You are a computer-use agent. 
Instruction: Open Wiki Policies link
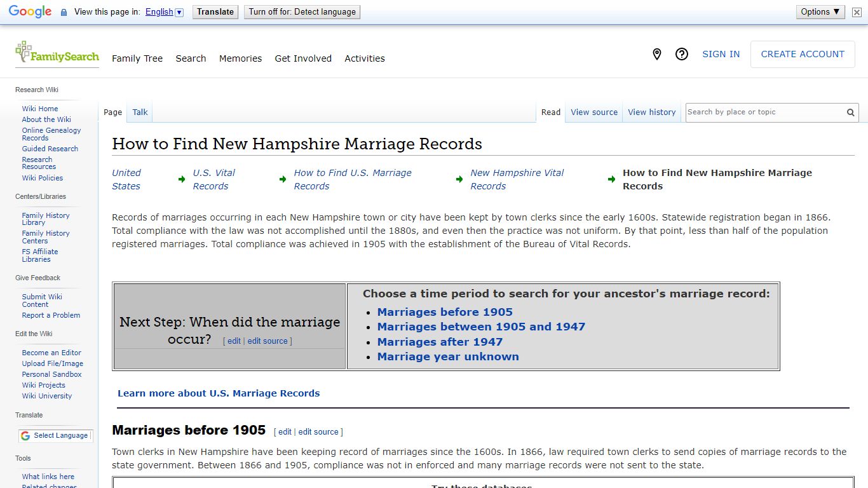click(43, 178)
